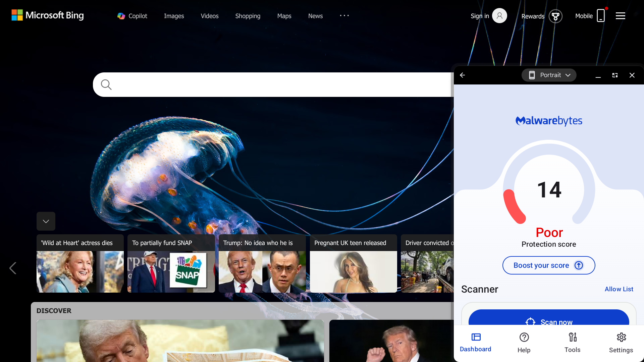This screenshot has height=362, width=644.
Task: Open the Maps tab on Bing
Action: tap(284, 16)
